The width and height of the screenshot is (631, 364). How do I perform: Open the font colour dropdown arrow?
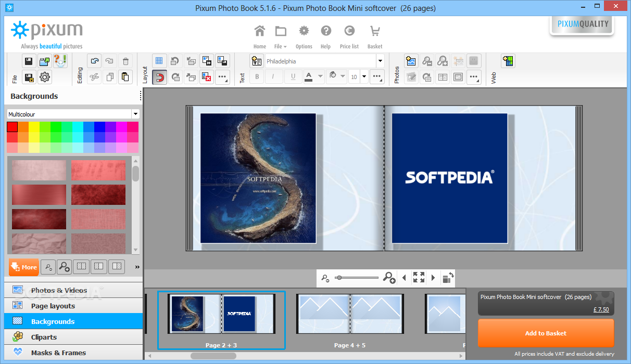[320, 77]
